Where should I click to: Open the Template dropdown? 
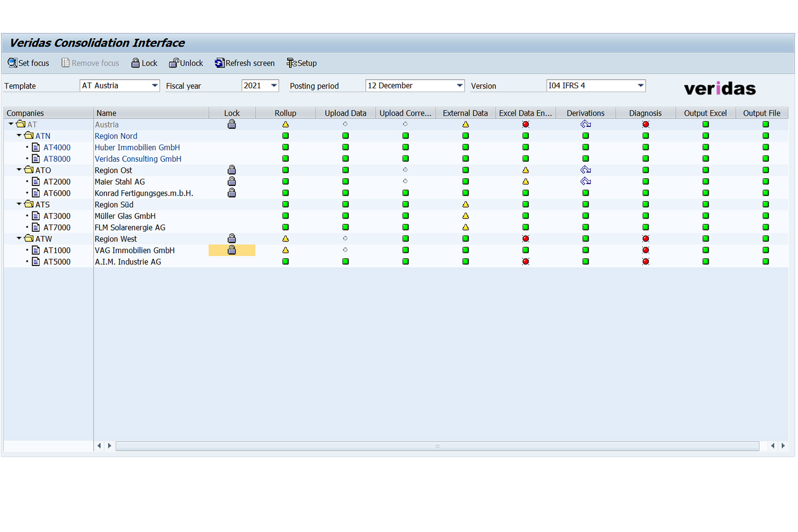154,86
